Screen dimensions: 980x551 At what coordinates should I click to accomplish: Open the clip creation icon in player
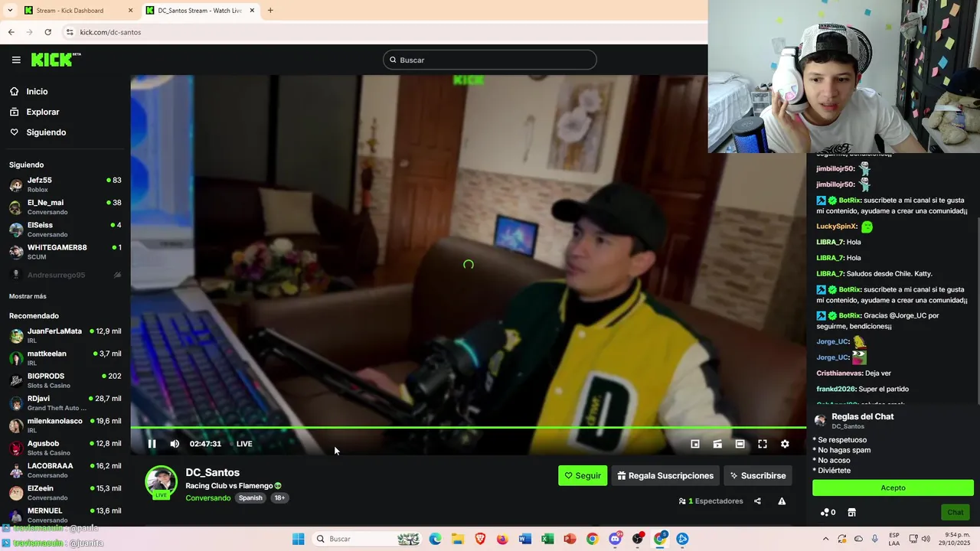pos(717,444)
